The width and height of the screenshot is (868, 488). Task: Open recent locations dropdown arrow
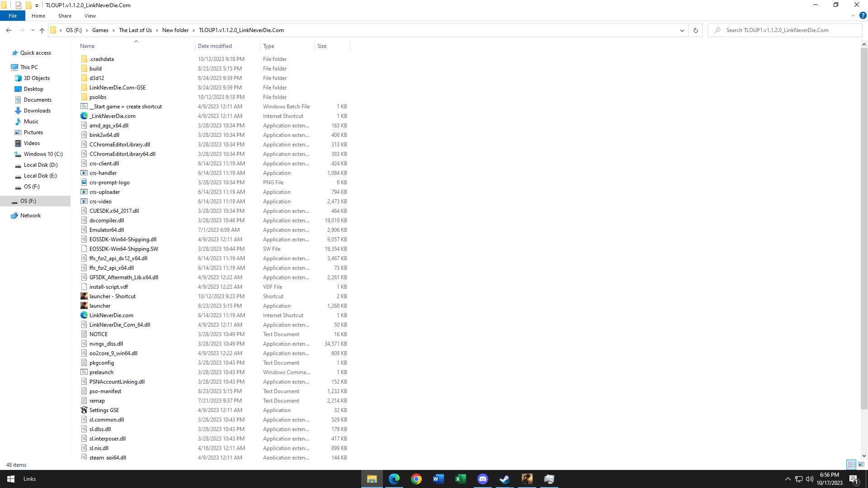click(33, 30)
